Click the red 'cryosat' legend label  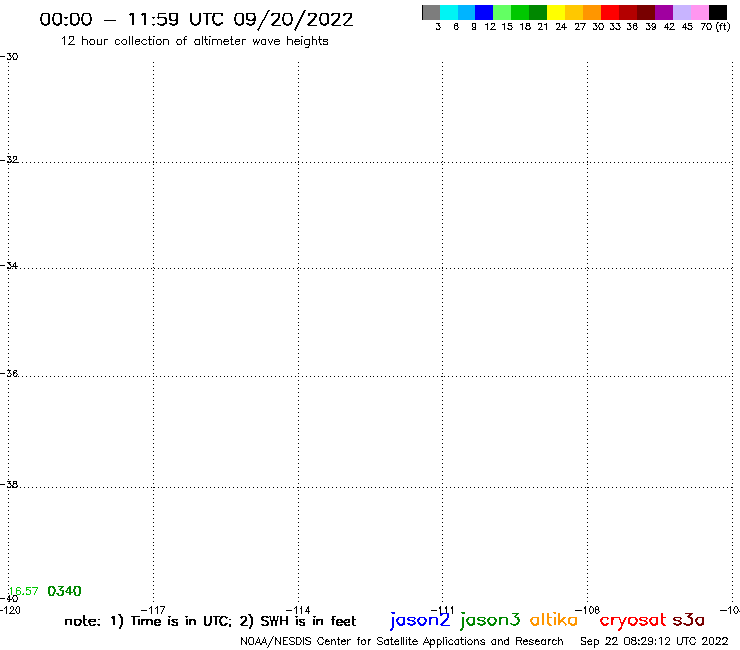[x=633, y=620]
